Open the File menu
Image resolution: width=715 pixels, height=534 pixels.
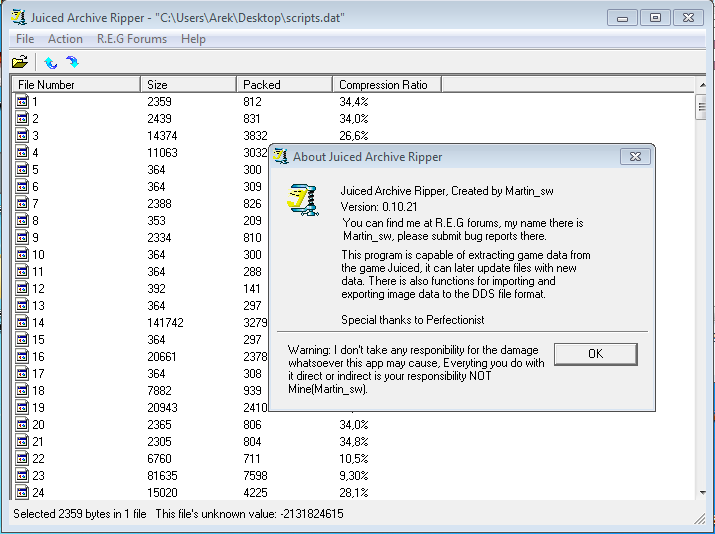25,39
